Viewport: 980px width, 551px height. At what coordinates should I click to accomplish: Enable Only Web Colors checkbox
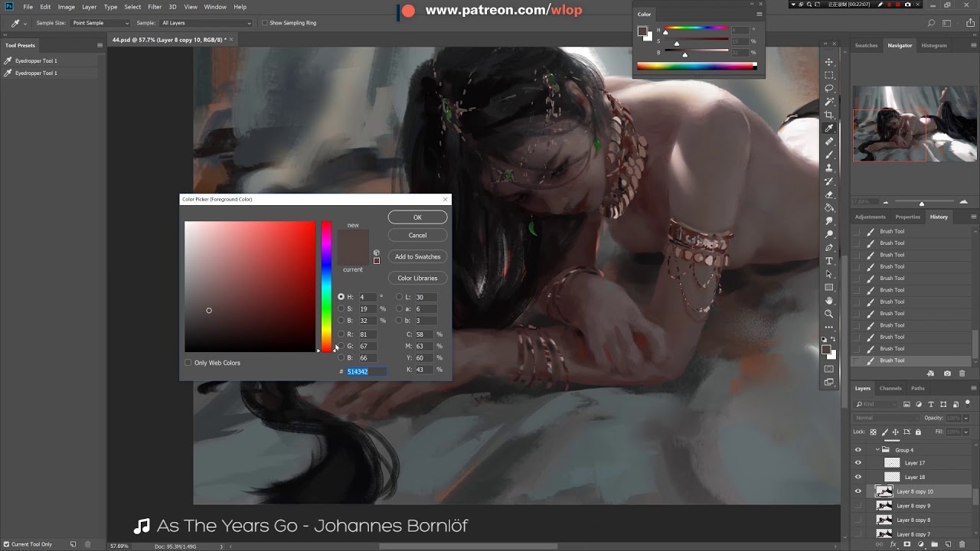pyautogui.click(x=188, y=363)
